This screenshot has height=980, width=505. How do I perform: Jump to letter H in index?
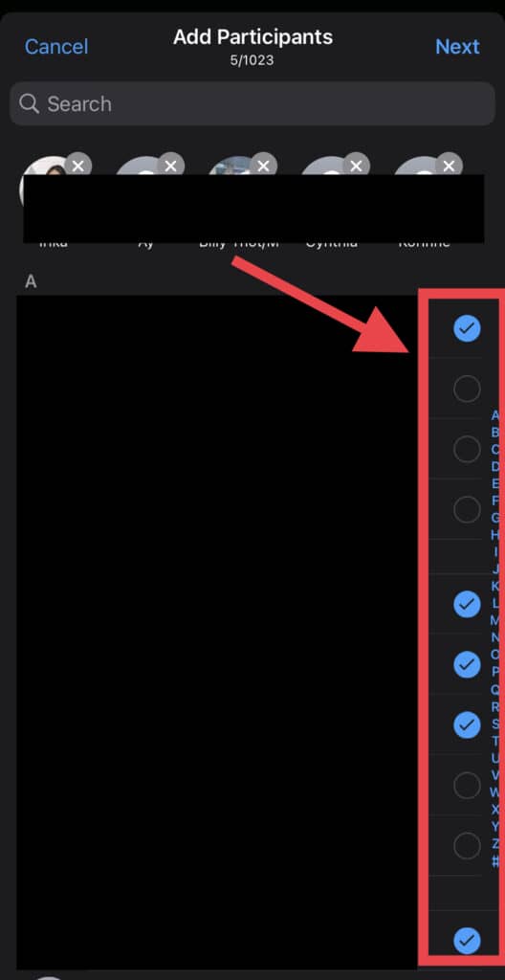tap(495, 535)
